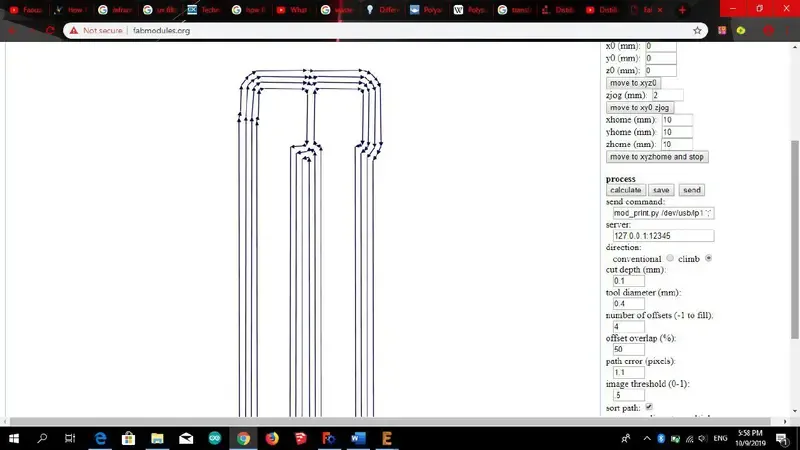Image resolution: width=800 pixels, height=450 pixels.
Task: Switch to the Faouz YouTube tab
Action: coord(27,10)
